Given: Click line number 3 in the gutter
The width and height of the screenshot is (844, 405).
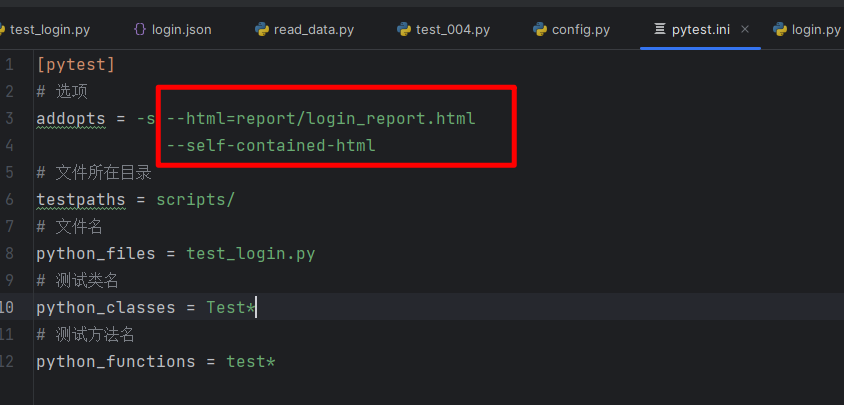Looking at the screenshot, I should click(x=9, y=119).
